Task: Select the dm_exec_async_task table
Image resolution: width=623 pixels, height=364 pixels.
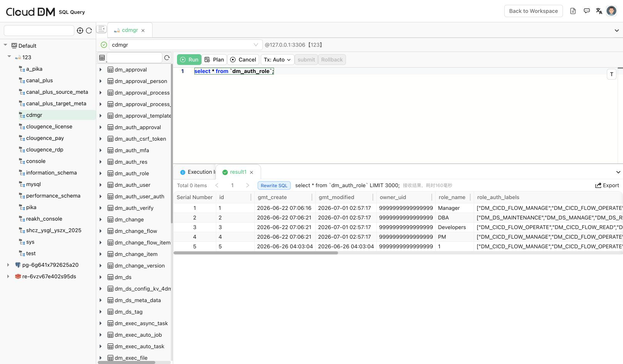Action: click(141, 323)
